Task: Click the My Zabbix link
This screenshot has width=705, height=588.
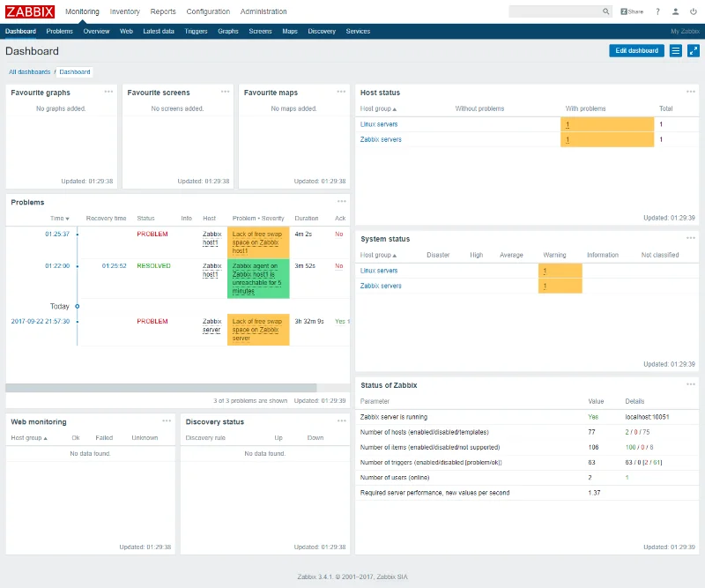Action: click(685, 32)
